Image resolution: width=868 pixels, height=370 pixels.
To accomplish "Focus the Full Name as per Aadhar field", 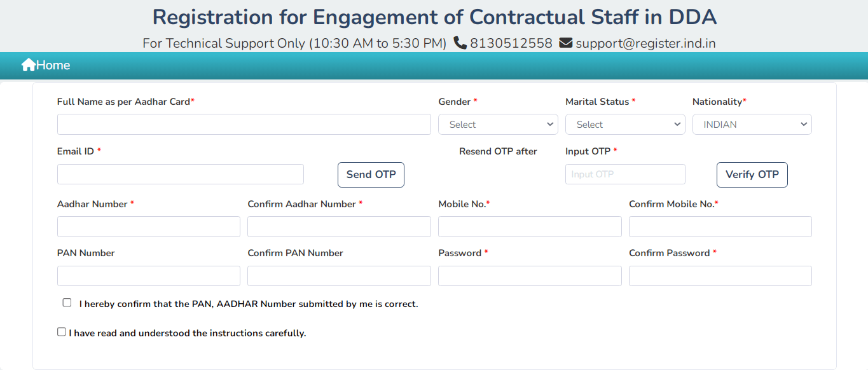I will 244,125.
